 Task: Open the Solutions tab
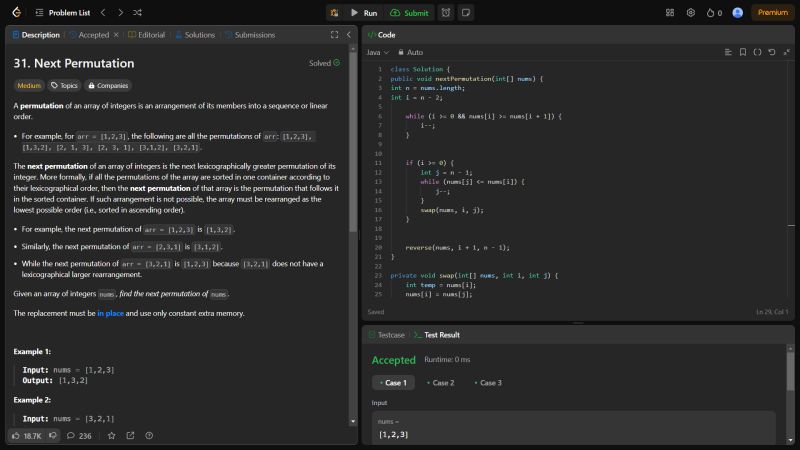coord(195,35)
